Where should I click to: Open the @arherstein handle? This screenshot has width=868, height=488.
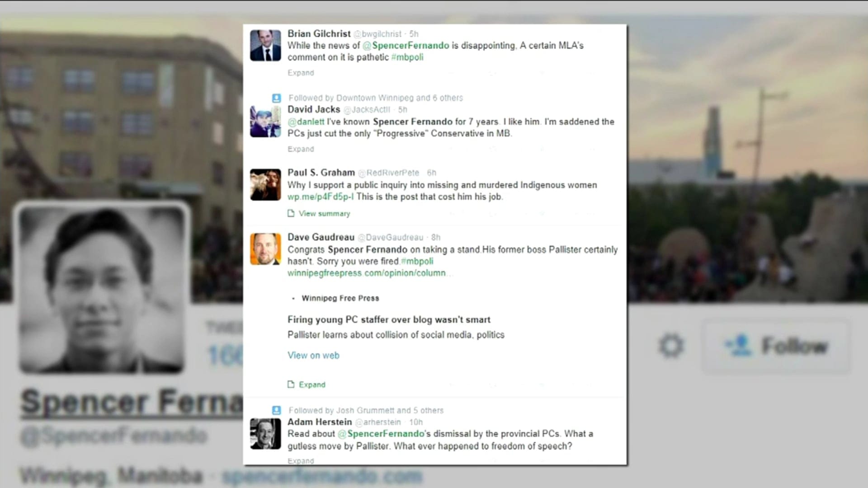pyautogui.click(x=378, y=422)
